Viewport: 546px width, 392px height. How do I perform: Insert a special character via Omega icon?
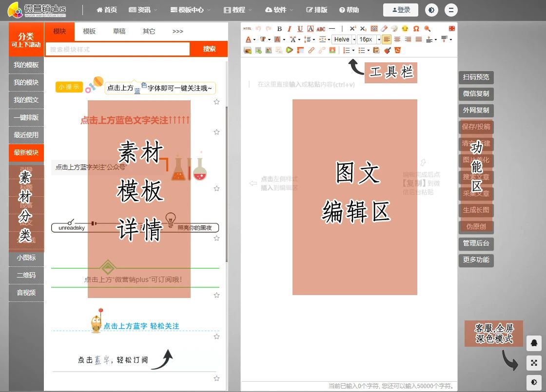[x=416, y=29]
